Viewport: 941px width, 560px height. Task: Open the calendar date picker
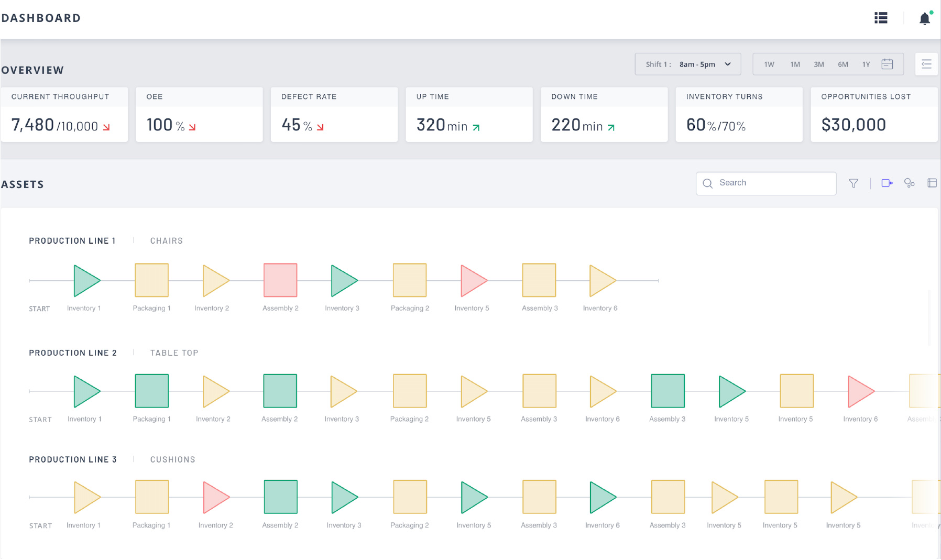(887, 63)
